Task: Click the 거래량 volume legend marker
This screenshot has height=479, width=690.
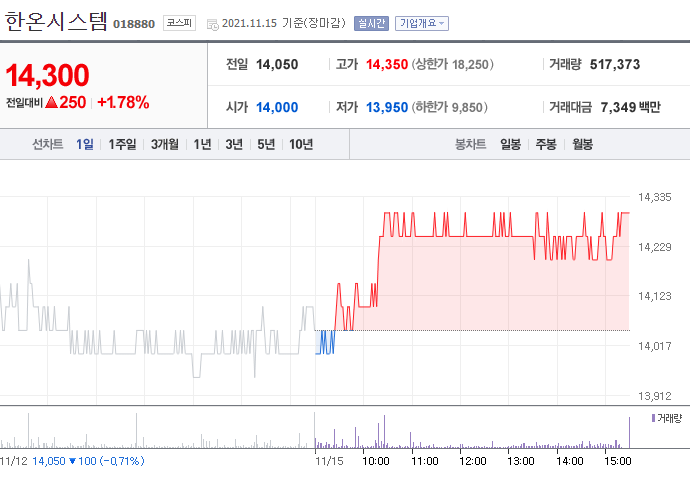Action: click(653, 418)
